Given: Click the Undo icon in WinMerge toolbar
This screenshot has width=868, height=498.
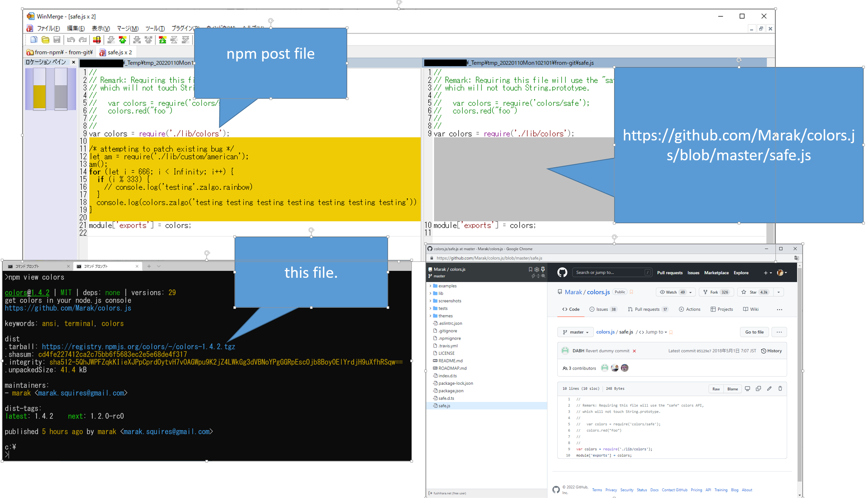Looking at the screenshot, I should 71,39.
